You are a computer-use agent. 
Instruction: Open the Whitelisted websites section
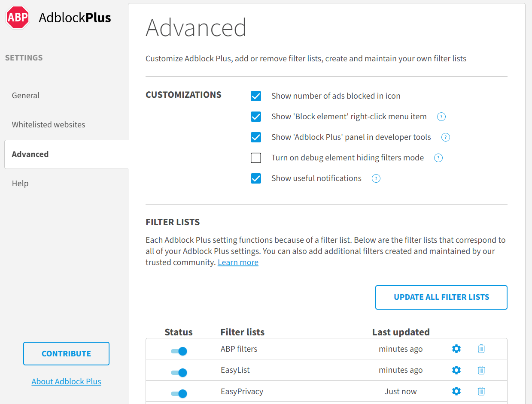coord(48,124)
